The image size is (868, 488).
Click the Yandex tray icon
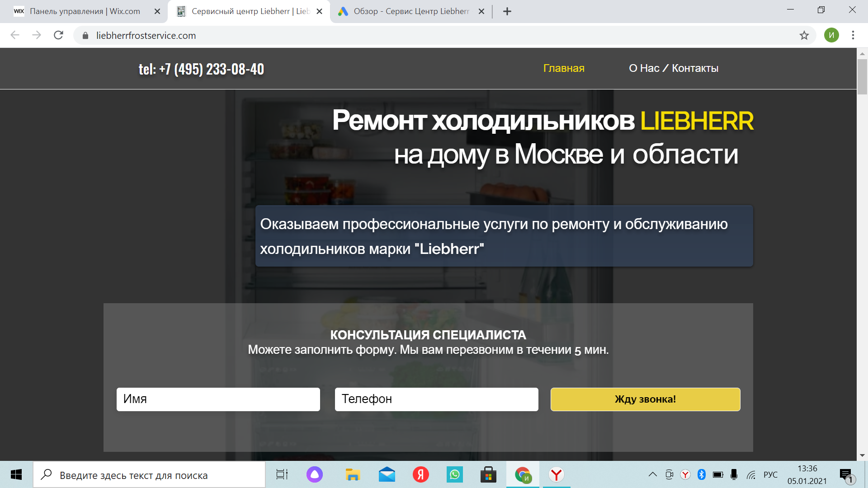tap(685, 474)
